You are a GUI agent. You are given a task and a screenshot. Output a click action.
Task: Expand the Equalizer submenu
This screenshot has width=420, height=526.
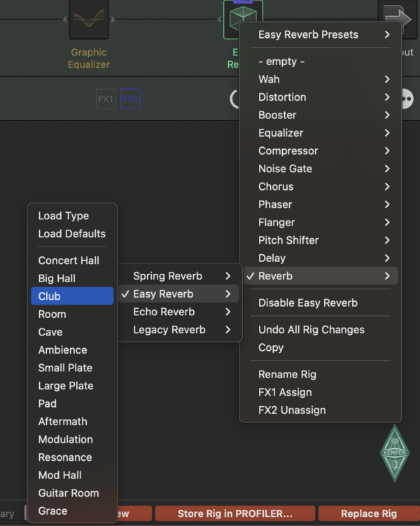[321, 133]
